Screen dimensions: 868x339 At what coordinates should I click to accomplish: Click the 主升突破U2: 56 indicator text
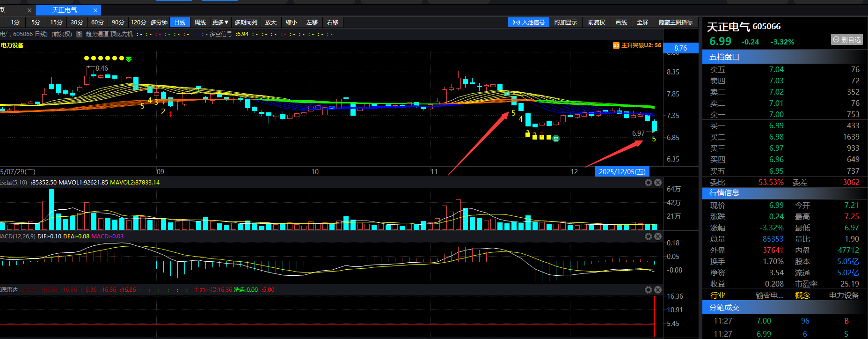tap(641, 45)
